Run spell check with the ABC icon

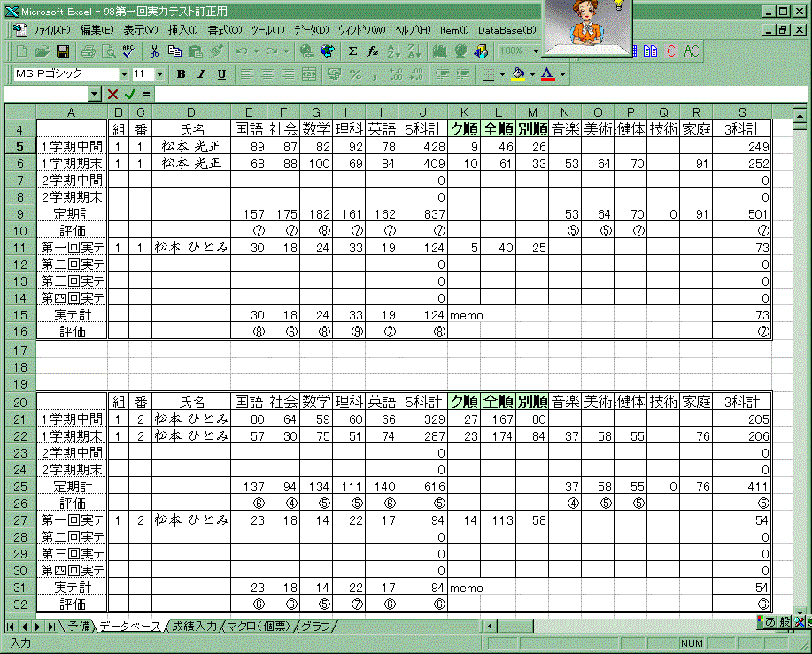coord(128,51)
